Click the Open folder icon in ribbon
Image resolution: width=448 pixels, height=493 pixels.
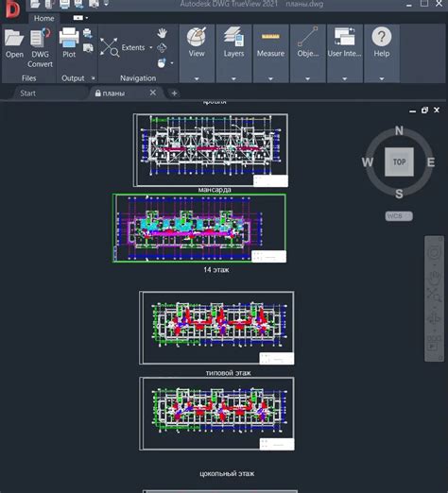14,38
